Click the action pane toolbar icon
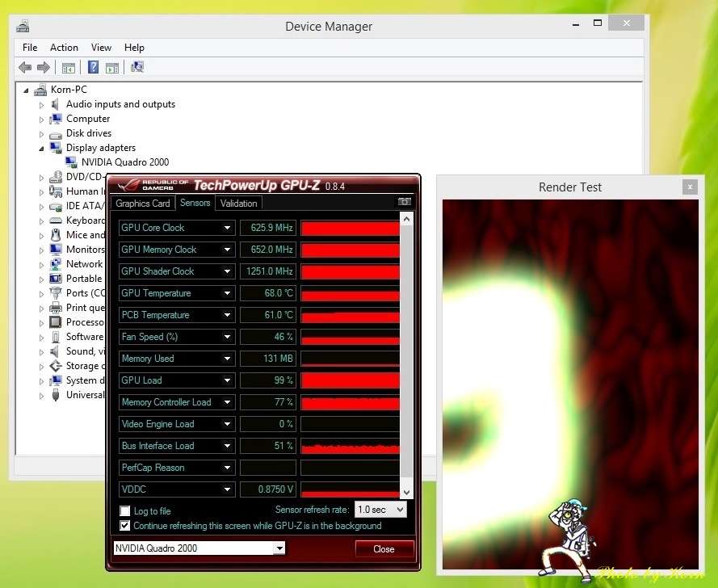718x588 pixels. pyautogui.click(x=112, y=68)
